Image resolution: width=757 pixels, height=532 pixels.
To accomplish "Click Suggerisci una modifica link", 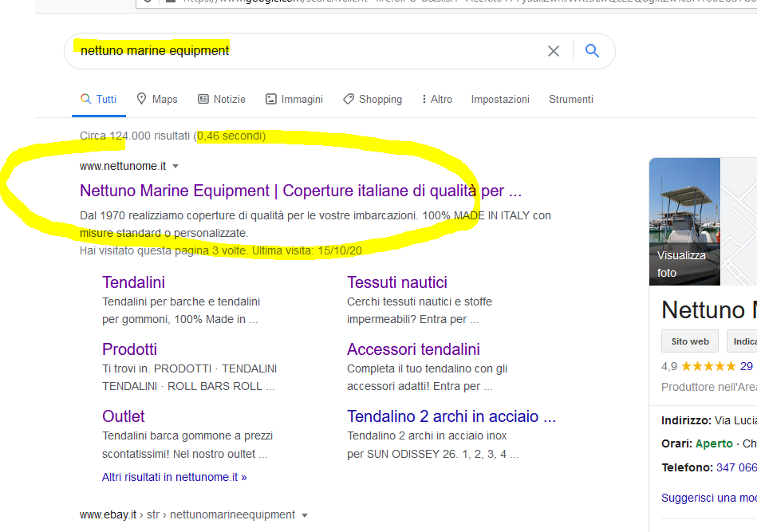I will click(x=708, y=498).
